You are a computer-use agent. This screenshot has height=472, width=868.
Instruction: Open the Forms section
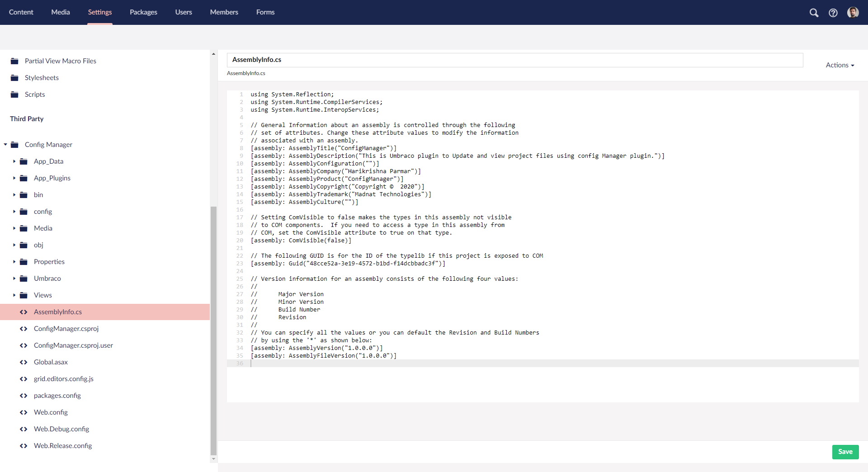pos(265,12)
